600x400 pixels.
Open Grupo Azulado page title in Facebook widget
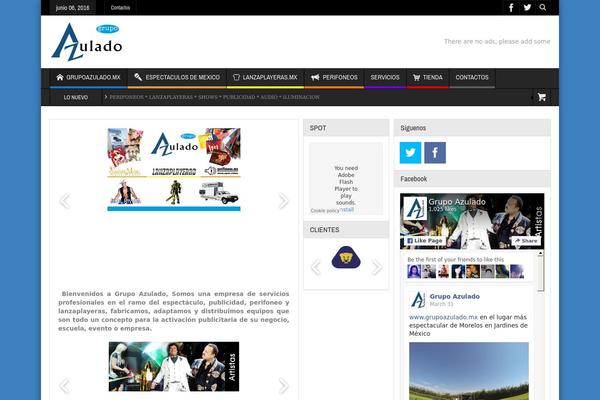[457, 202]
